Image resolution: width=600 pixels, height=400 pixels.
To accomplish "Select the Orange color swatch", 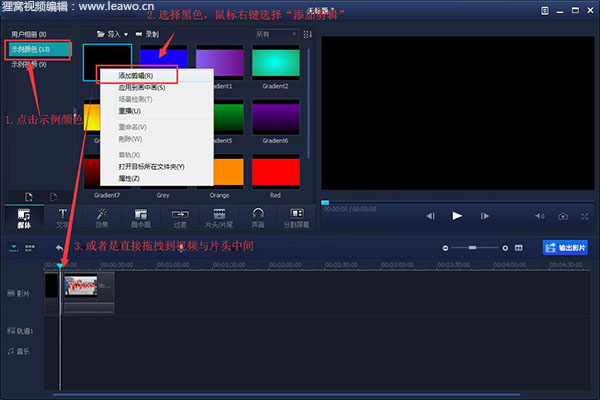I will pyautogui.click(x=228, y=172).
